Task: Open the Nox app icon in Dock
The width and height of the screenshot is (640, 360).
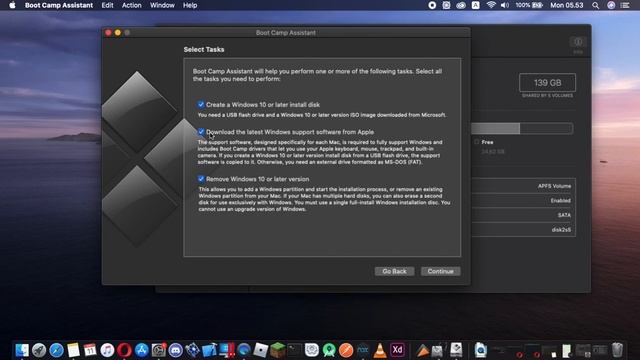Action: [362, 350]
